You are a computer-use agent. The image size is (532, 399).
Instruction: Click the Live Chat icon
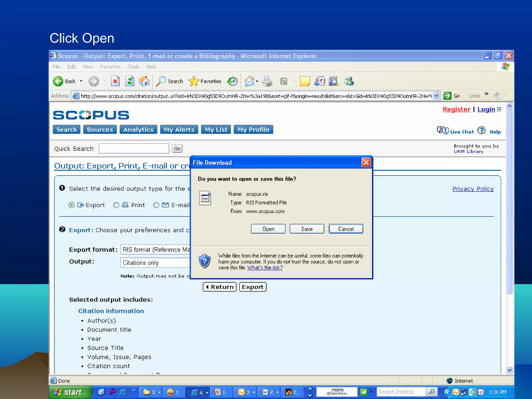click(x=443, y=130)
